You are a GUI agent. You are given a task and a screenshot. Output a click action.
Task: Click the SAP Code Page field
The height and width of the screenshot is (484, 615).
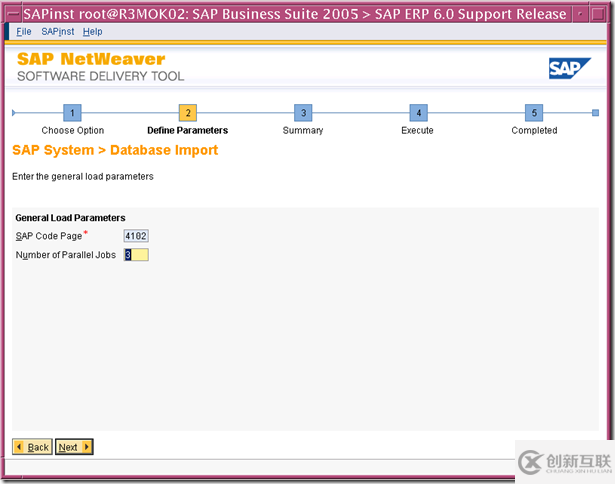pos(136,236)
